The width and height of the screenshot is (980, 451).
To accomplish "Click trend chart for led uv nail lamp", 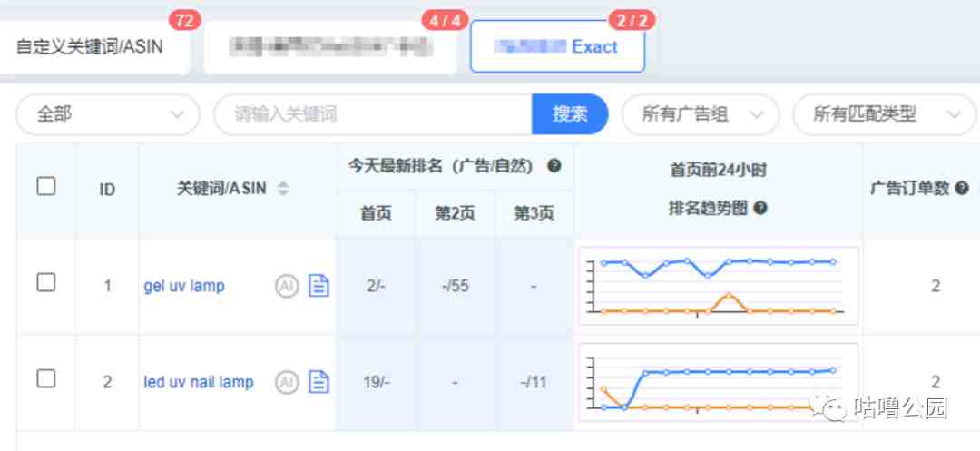I will (719, 382).
